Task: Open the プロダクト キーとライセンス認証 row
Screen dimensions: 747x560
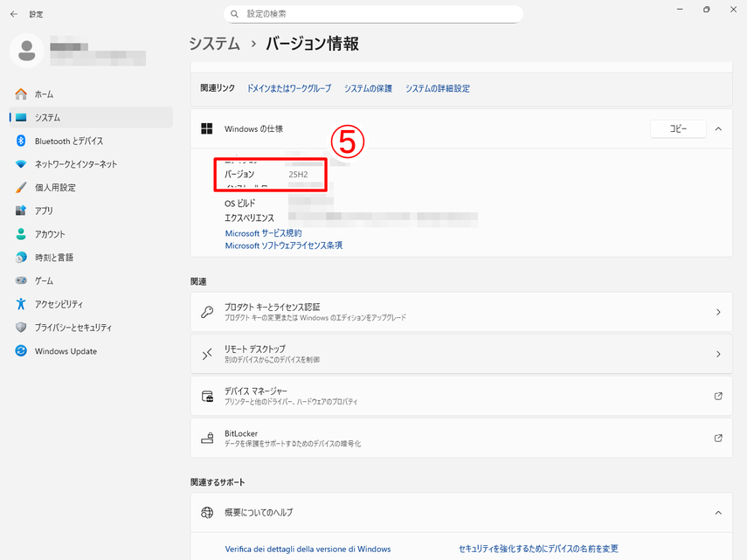Action: click(461, 312)
